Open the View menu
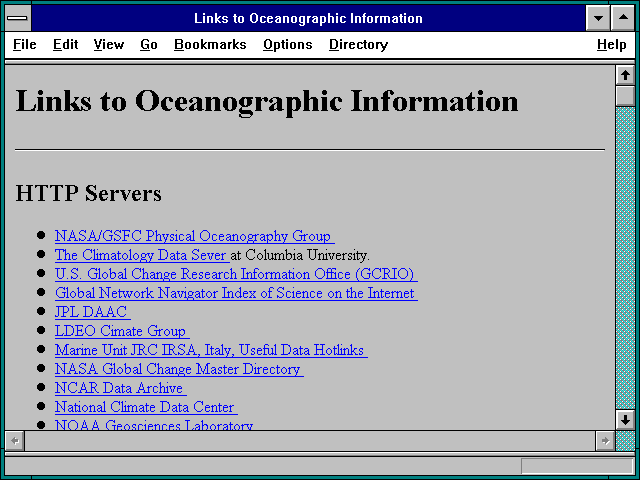 [x=109, y=44]
